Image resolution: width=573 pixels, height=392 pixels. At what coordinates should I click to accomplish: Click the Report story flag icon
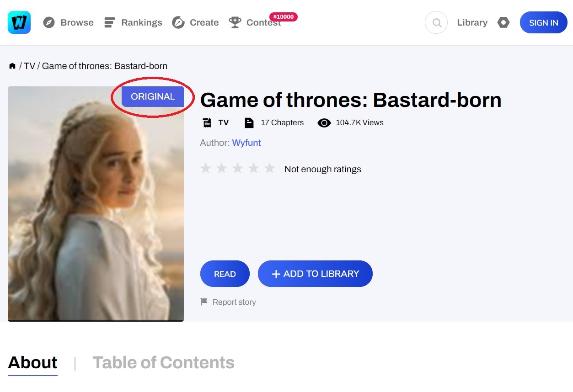pos(204,302)
